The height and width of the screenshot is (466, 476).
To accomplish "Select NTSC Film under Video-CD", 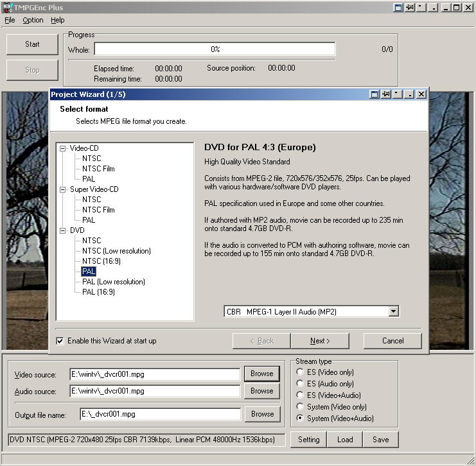I will pos(98,169).
